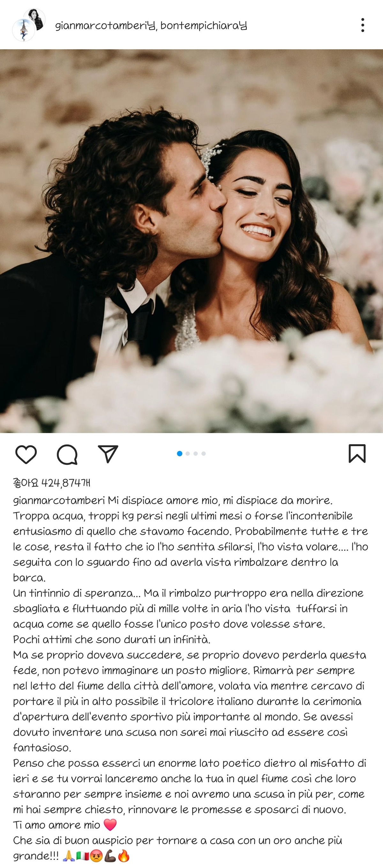Screen dimensions: 383x868
Task: Tap the red heart emoji in caption
Action: point(110,825)
